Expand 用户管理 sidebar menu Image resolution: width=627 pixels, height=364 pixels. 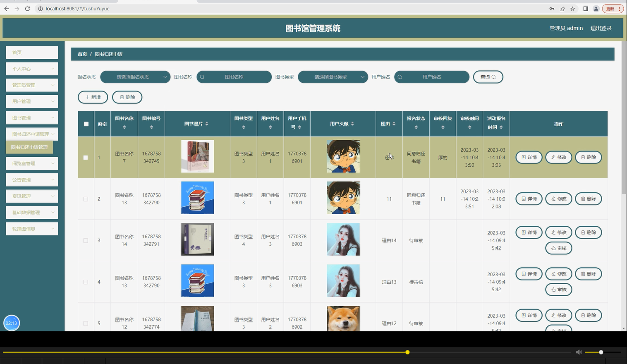32,101
